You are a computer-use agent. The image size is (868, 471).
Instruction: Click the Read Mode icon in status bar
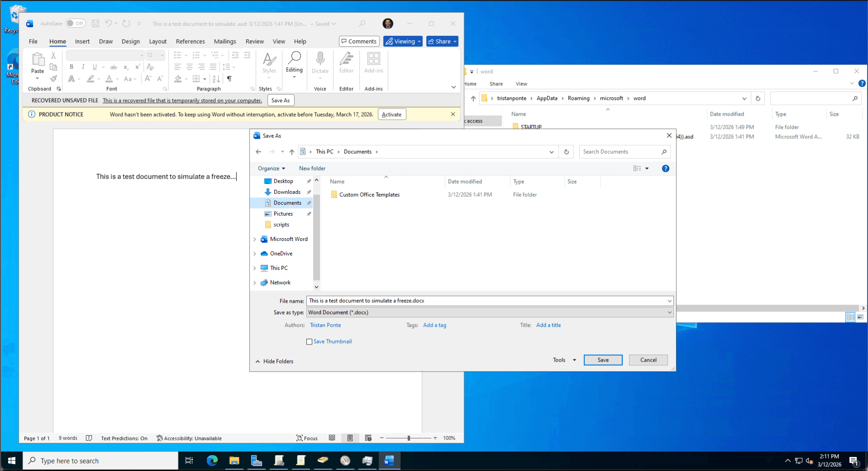click(x=332, y=438)
